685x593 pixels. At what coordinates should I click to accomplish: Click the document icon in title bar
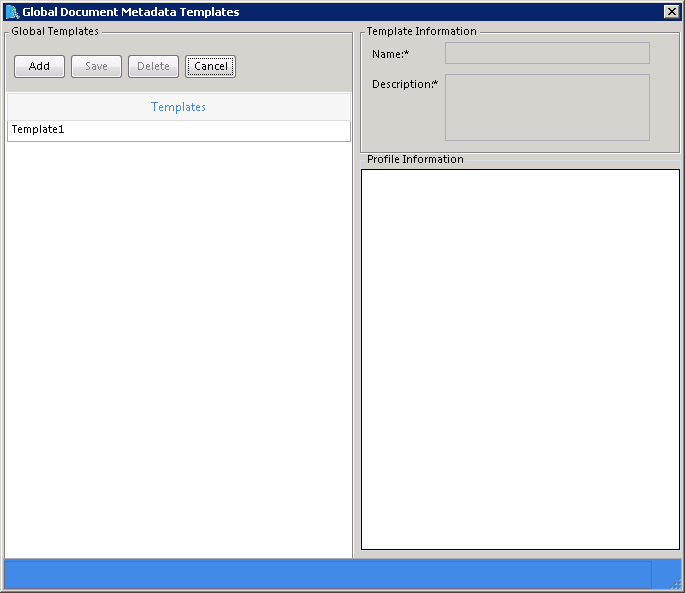(12, 12)
